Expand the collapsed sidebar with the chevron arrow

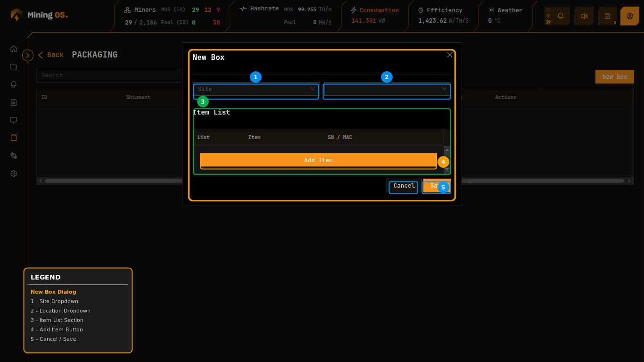(27, 55)
